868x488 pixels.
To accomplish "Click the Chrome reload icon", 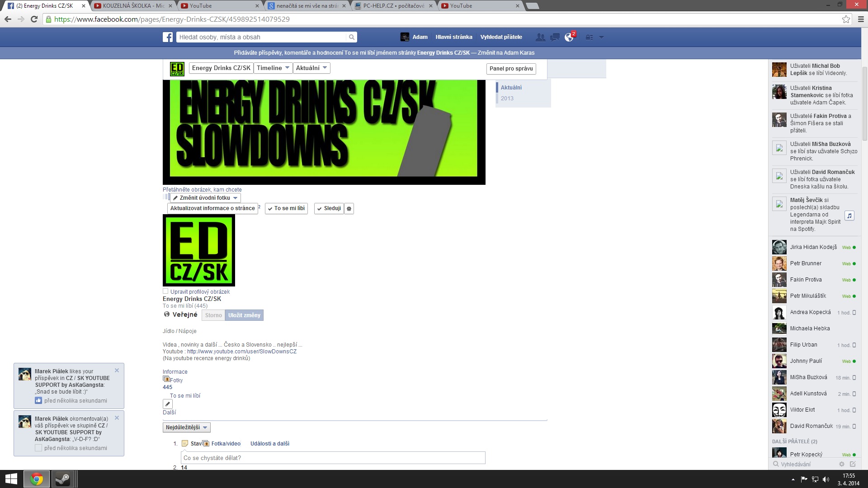I will 34,19.
